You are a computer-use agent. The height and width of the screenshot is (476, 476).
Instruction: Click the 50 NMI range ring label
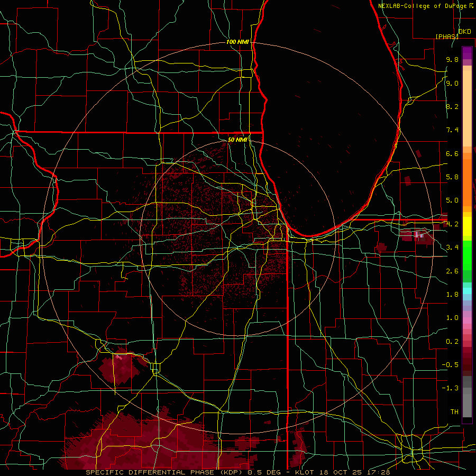pyautogui.click(x=237, y=140)
